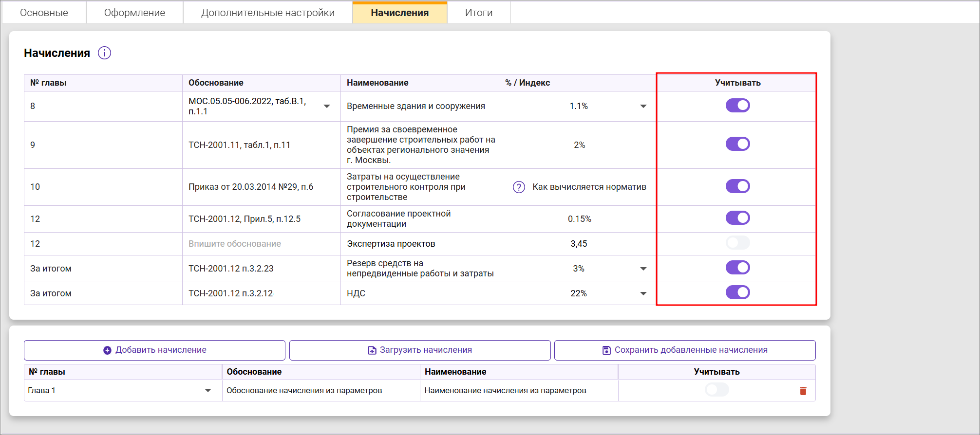Image resolution: width=980 pixels, height=435 pixels.
Task: Turn off the НДС toggle
Action: point(737,292)
